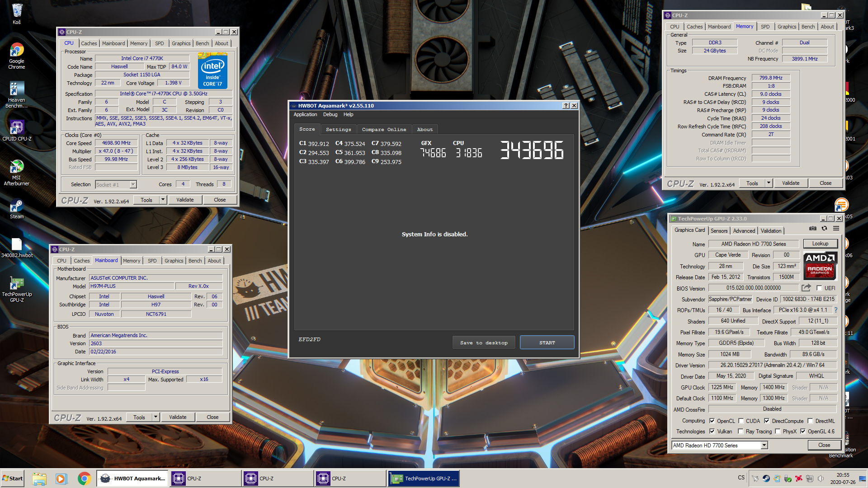Click the Windows Update tray icon

click(x=777, y=478)
